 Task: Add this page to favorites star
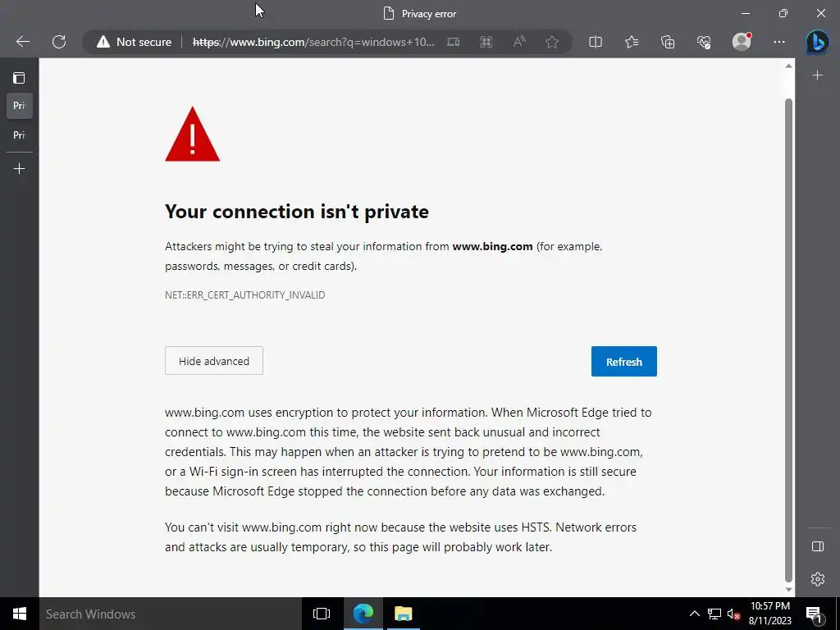click(552, 42)
